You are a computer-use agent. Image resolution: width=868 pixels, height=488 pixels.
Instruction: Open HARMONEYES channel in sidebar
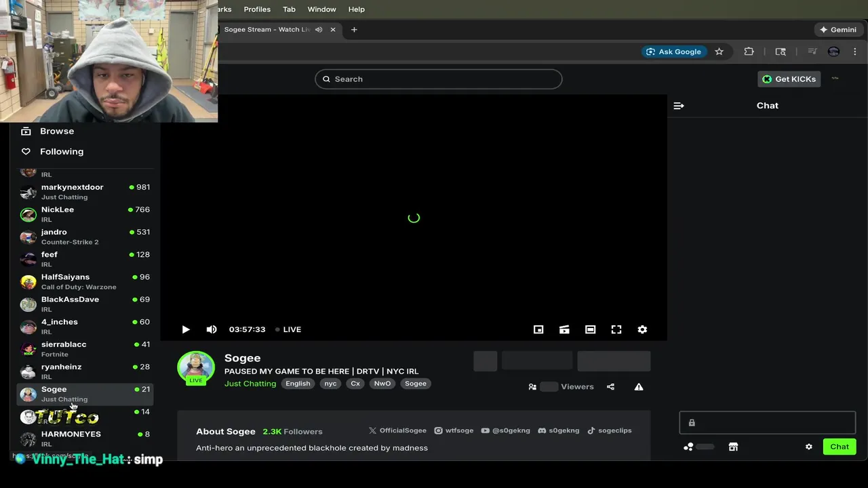(85, 439)
